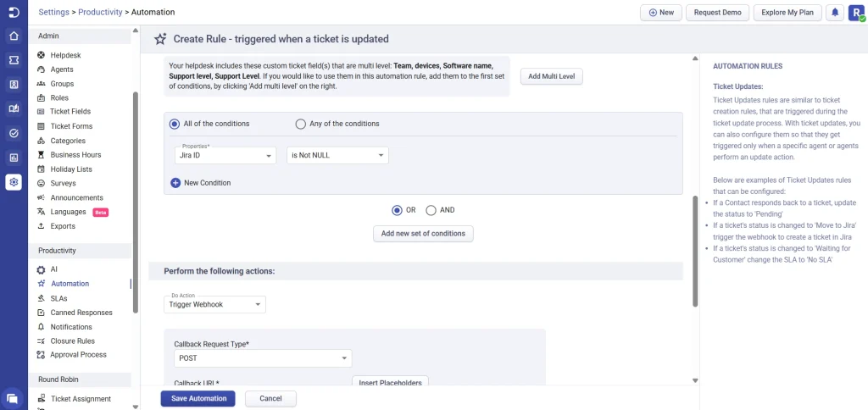Screen dimensions: 868x410
Task: Click the form area scrollbar thumb
Action: [x=695, y=251]
